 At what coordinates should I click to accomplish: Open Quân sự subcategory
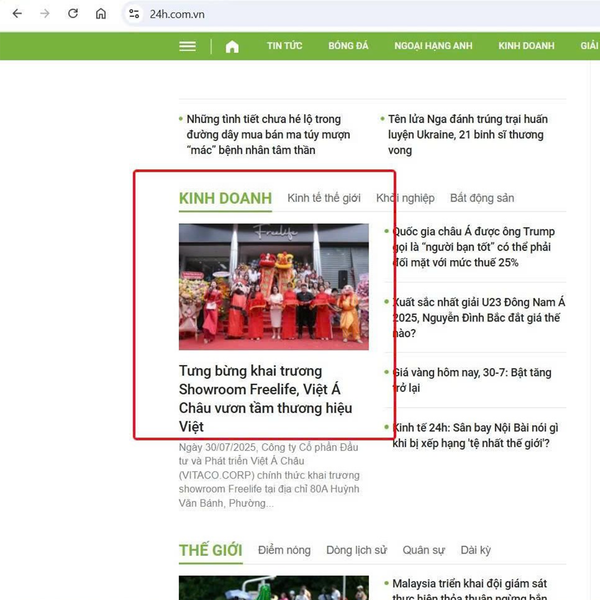pyautogui.click(x=424, y=550)
